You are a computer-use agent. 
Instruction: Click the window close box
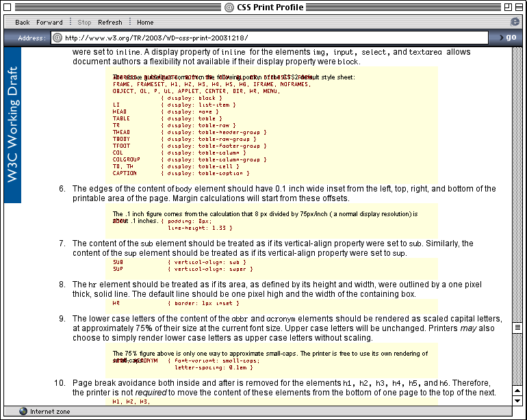(x=9, y=8)
